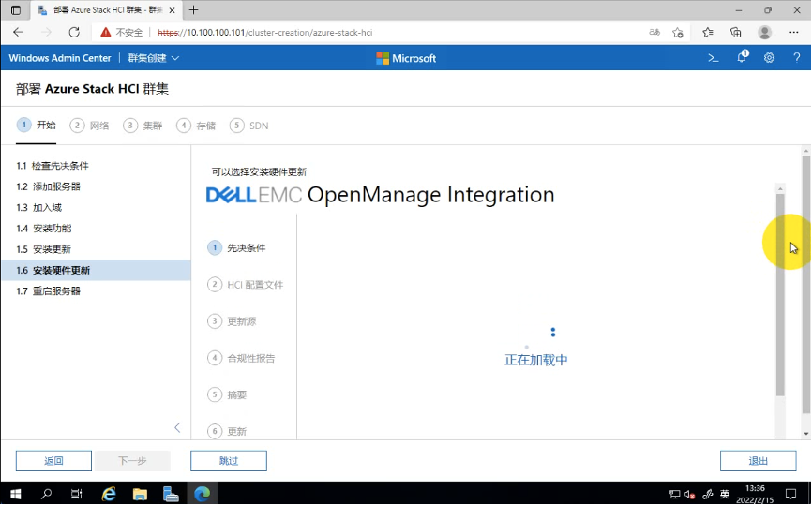Open PowerShell console icon in header
This screenshot has width=812, height=505.
[x=714, y=58]
